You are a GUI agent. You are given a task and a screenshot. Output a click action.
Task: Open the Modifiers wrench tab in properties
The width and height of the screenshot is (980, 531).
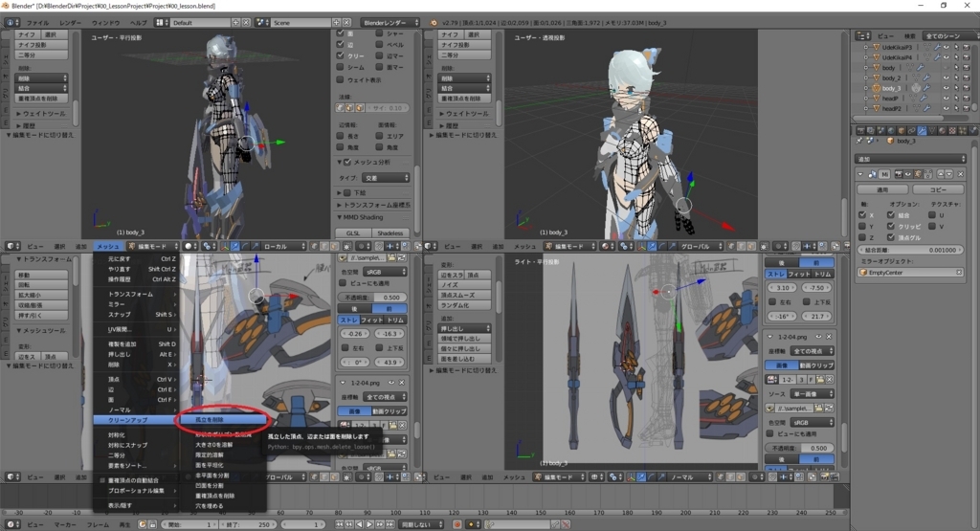tap(922, 130)
